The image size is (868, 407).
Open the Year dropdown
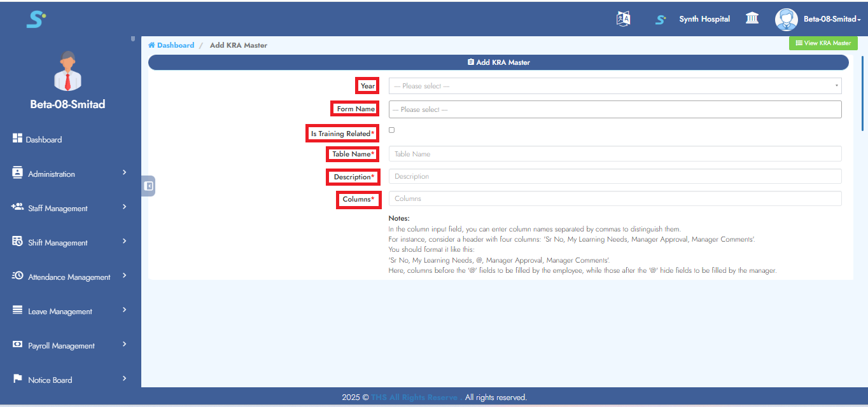point(615,86)
